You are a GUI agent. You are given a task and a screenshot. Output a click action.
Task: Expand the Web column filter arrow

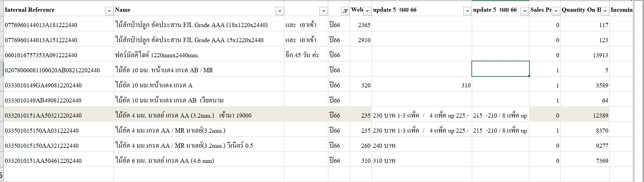point(367,11)
